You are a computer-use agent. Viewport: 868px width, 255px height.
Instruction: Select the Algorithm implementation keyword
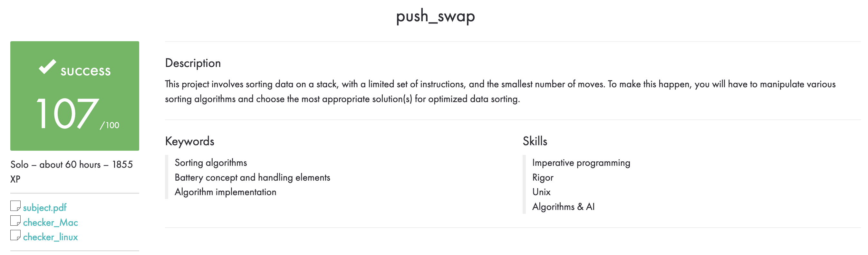coord(225,192)
